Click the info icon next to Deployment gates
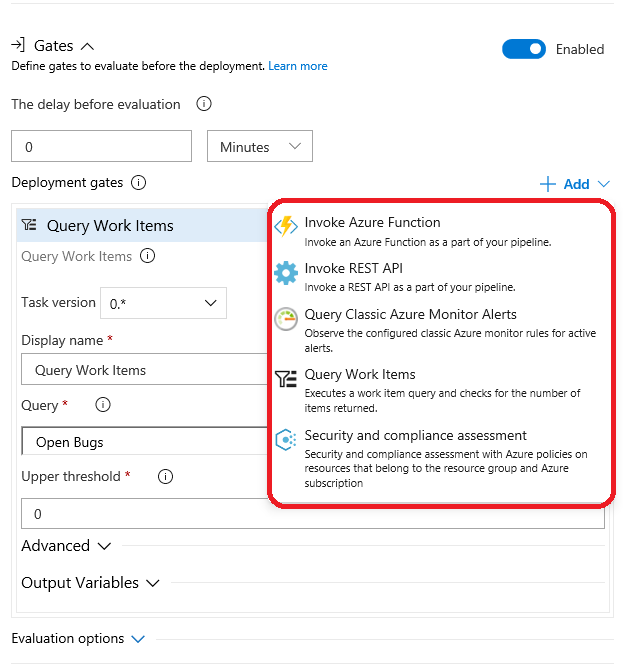639x667 pixels. coord(138,182)
